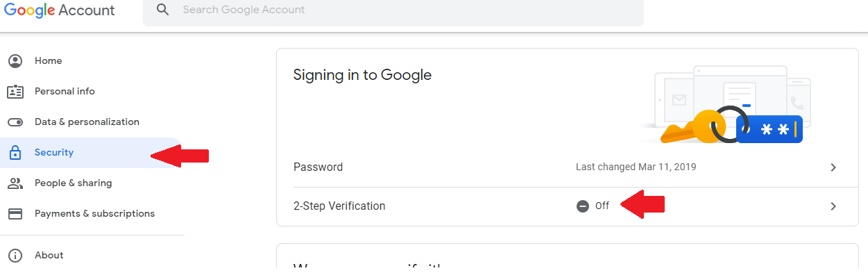The height and width of the screenshot is (273, 868).
Task: Click the People & sharing icon
Action: tap(15, 183)
